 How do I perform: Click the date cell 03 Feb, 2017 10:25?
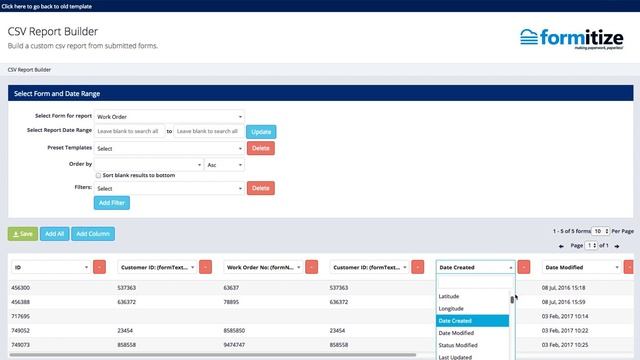coord(565,345)
